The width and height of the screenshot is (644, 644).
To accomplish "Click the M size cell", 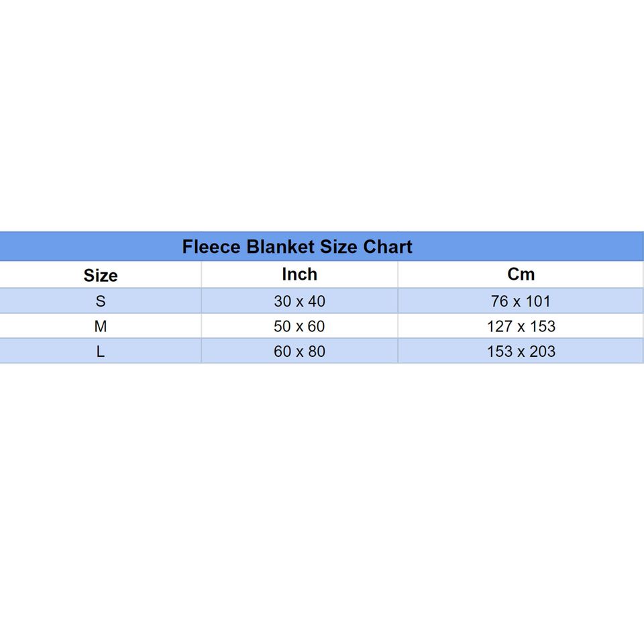I will point(101,327).
